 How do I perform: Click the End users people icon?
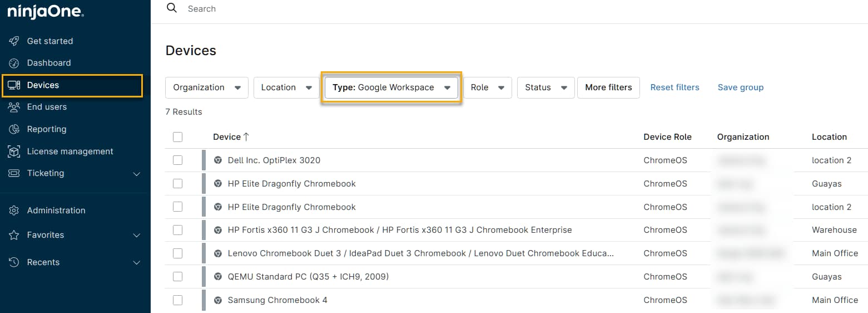(x=14, y=107)
